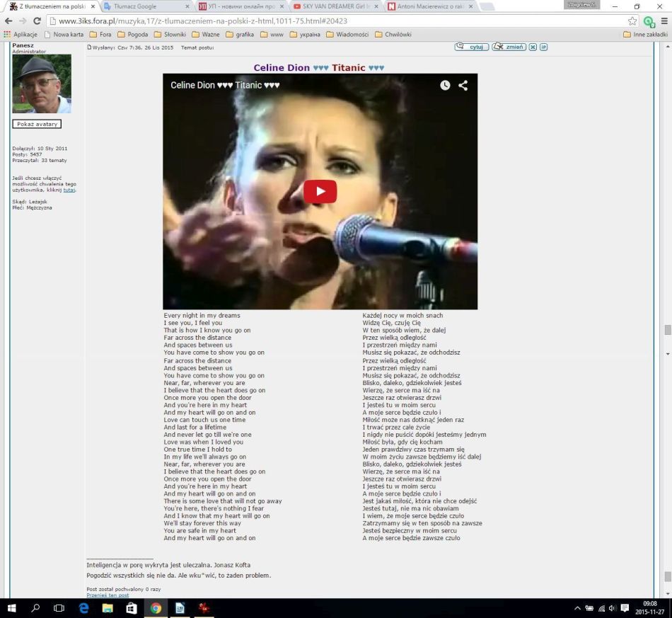Click the share icon on the video
Screen dimensions: 672x618
[463, 85]
